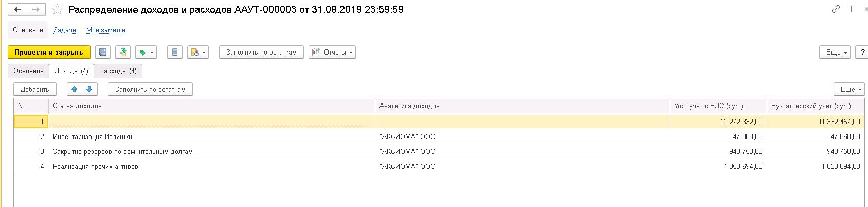Image resolution: width=868 pixels, height=207 pixels.
Task: Open the document movements list icon
Action: click(x=175, y=52)
